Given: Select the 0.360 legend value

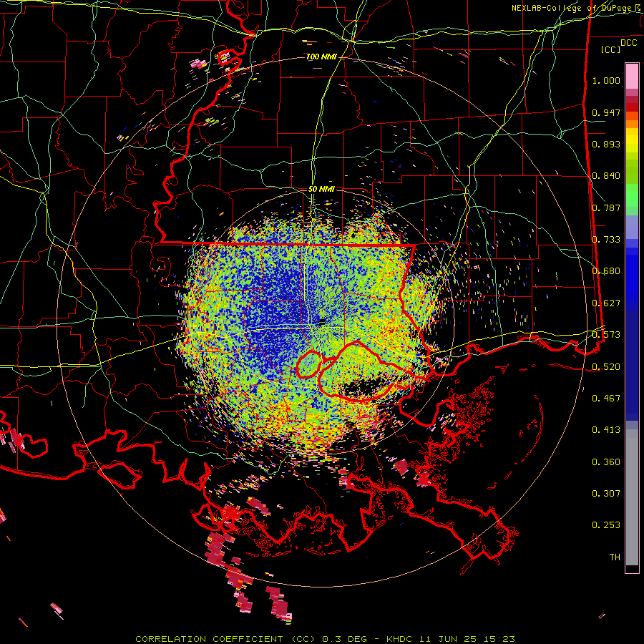Looking at the screenshot, I should (x=606, y=462).
